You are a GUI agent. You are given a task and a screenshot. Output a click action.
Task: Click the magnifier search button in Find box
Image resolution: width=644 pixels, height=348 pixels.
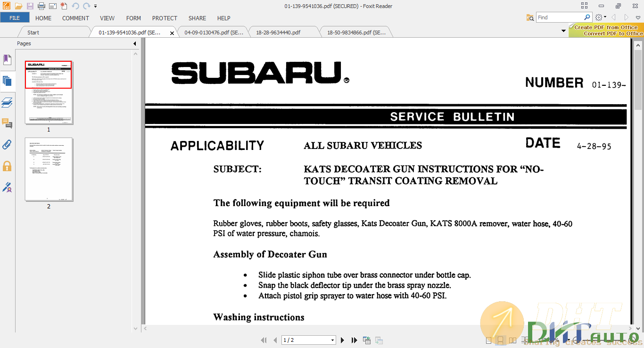pyautogui.click(x=587, y=17)
